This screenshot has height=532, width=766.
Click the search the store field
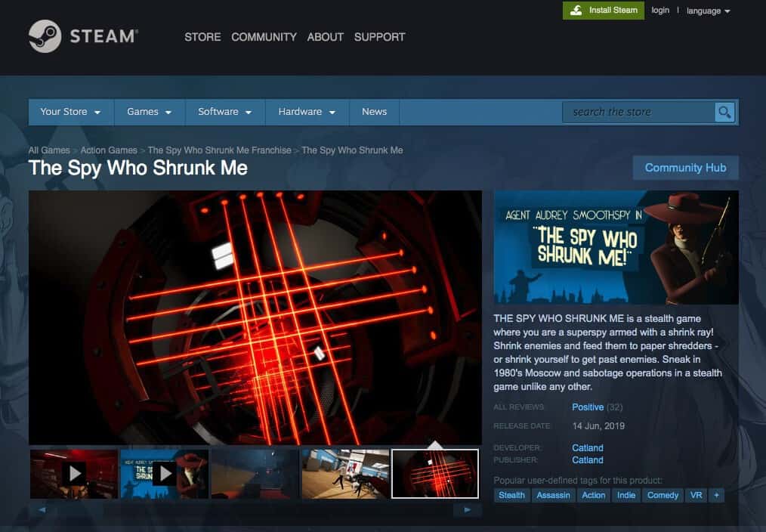[x=638, y=113]
